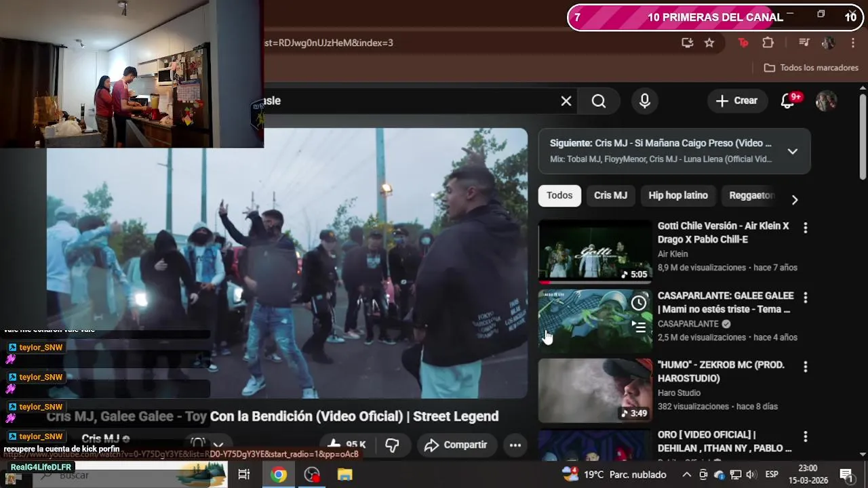Screen dimensions: 868x488
Task: Clear the YouTube search box with the X
Action: [x=566, y=101]
